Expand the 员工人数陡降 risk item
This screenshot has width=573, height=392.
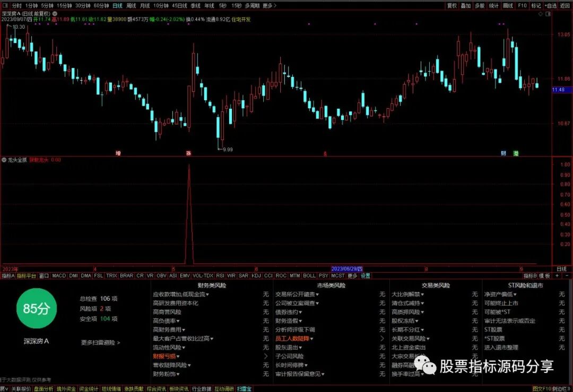[294, 338]
